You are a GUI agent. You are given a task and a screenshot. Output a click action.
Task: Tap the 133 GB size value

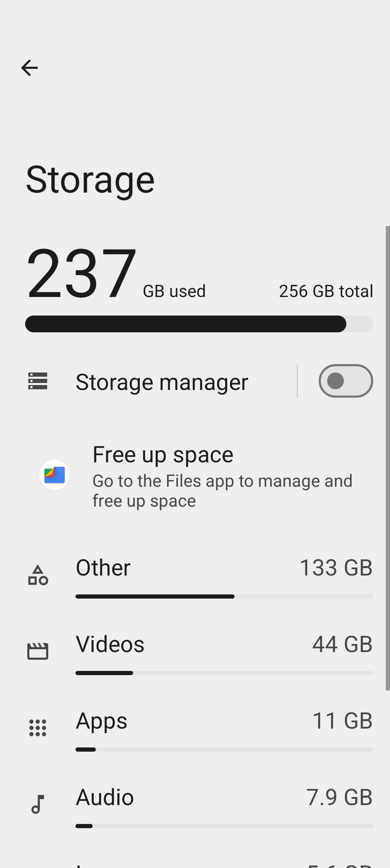coord(336,567)
